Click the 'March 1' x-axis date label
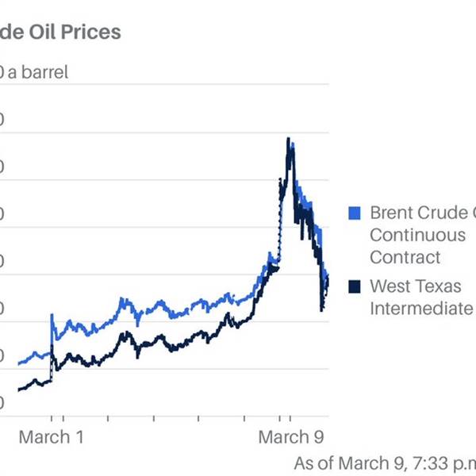This screenshot has height=476, width=476. click(51, 436)
